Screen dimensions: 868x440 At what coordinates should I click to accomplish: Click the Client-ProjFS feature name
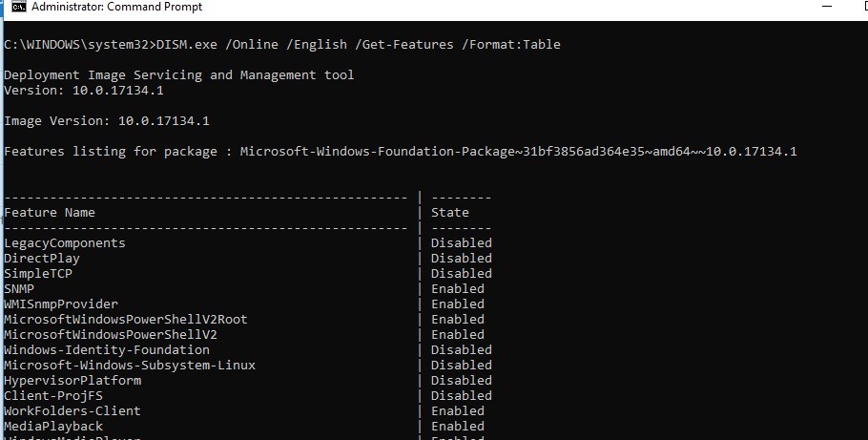pos(50,395)
